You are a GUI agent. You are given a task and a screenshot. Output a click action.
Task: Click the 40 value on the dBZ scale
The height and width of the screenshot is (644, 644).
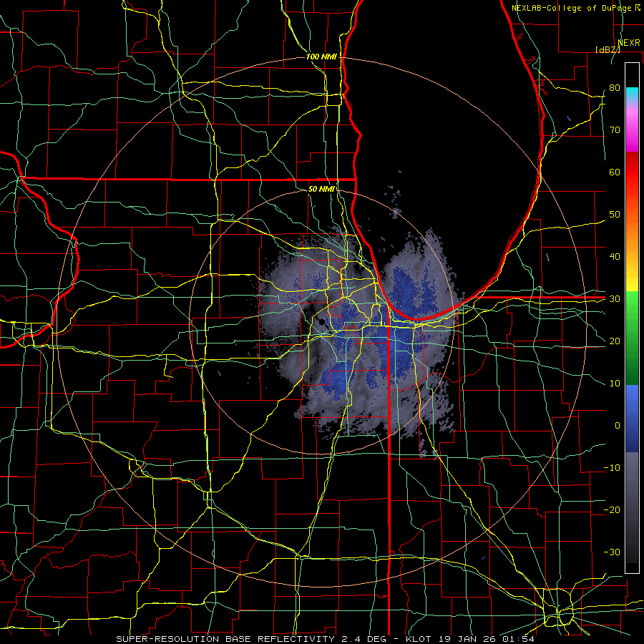(x=615, y=257)
